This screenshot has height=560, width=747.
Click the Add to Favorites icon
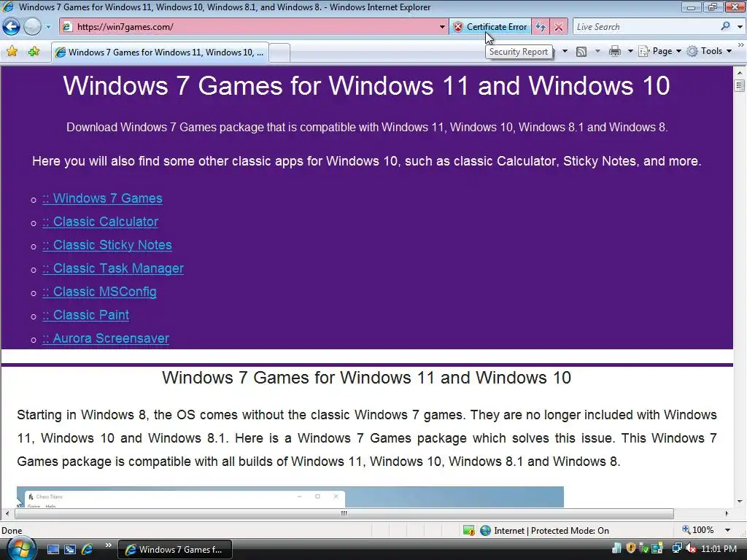pos(34,52)
